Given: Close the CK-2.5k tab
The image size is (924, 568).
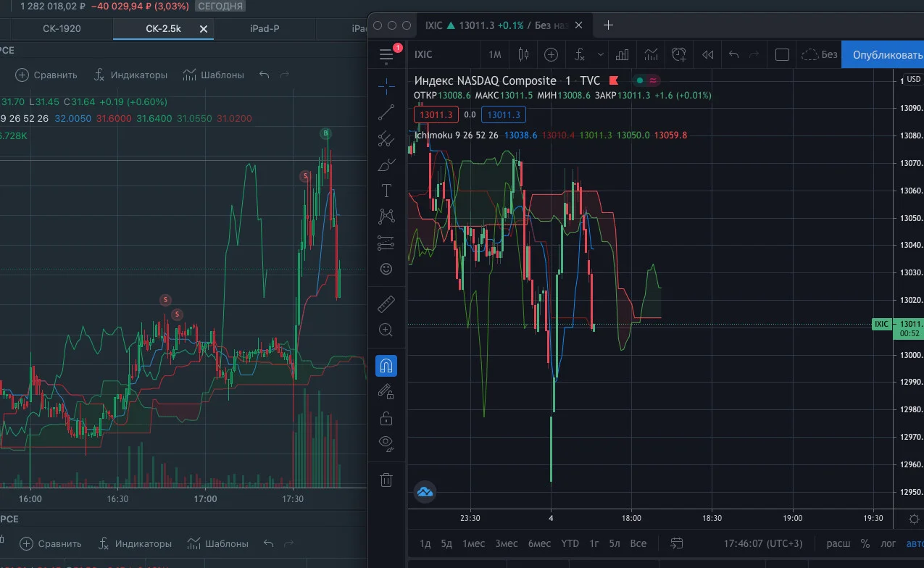Looking at the screenshot, I should tap(204, 29).
